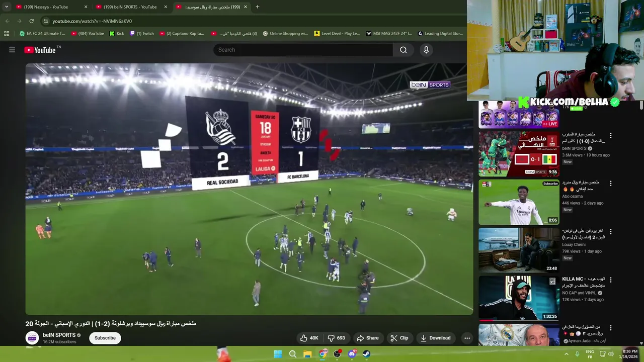Download the video

click(x=435, y=338)
